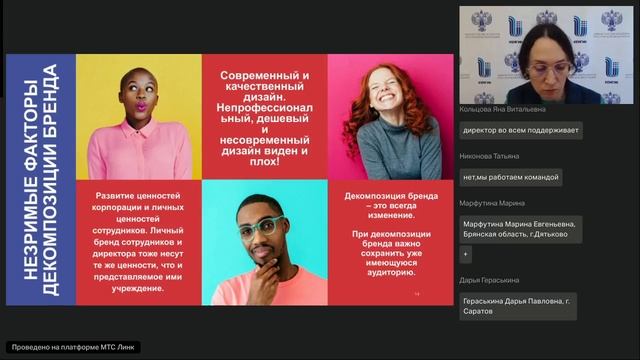The height and width of the screenshot is (360, 640).
Task: Click the "Современный и качественный дизайн" text block
Action: pyautogui.click(x=264, y=118)
